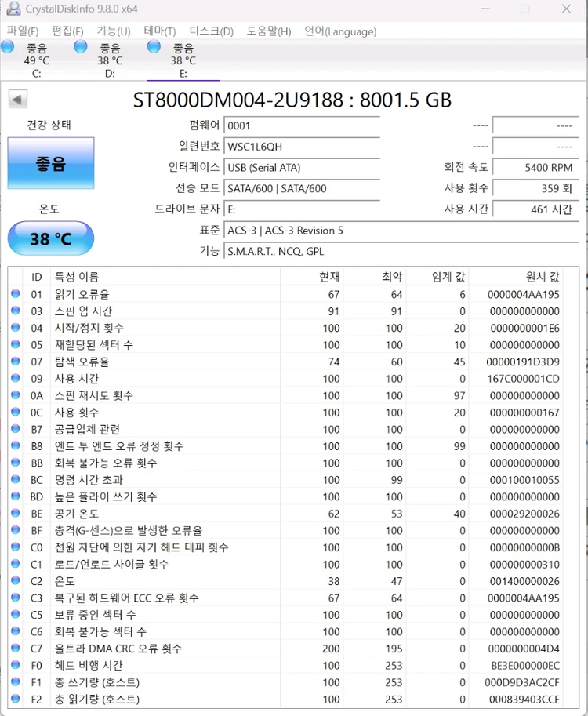Select the 로드/언로드 사이클 횟수 row

click(x=286, y=565)
